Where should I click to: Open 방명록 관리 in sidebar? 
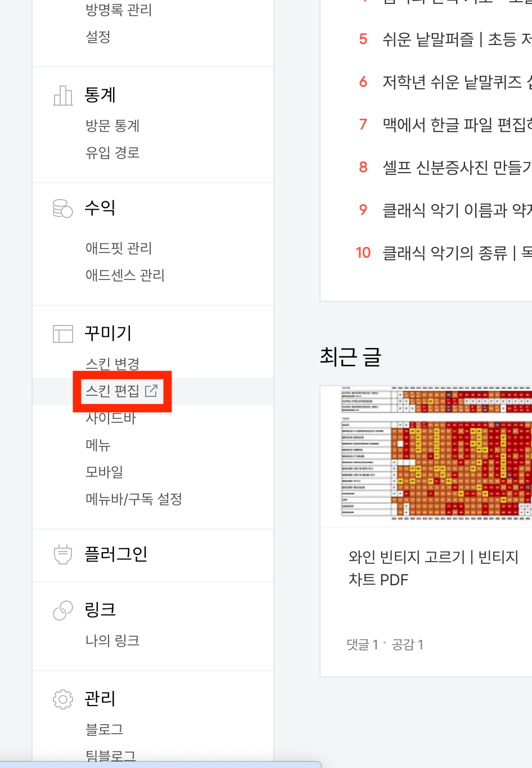pos(119,10)
